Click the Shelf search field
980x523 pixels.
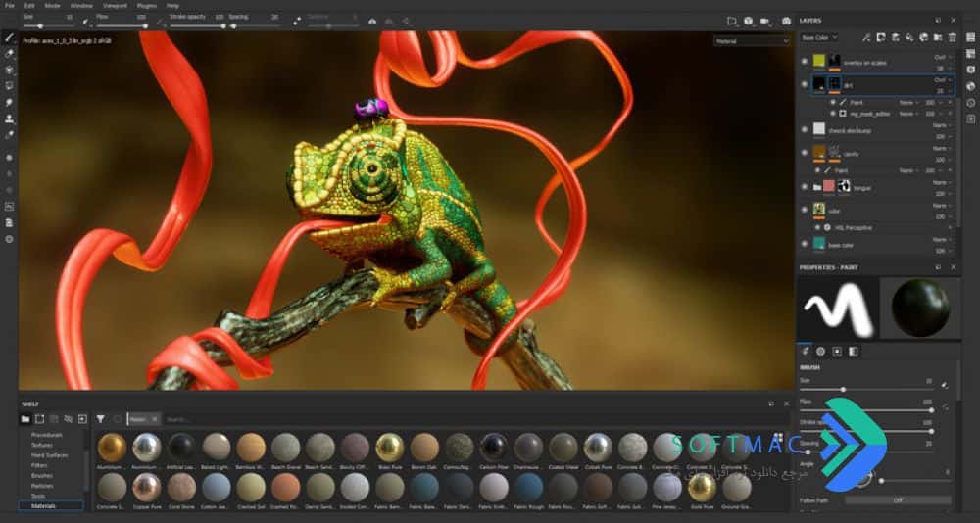click(464, 419)
